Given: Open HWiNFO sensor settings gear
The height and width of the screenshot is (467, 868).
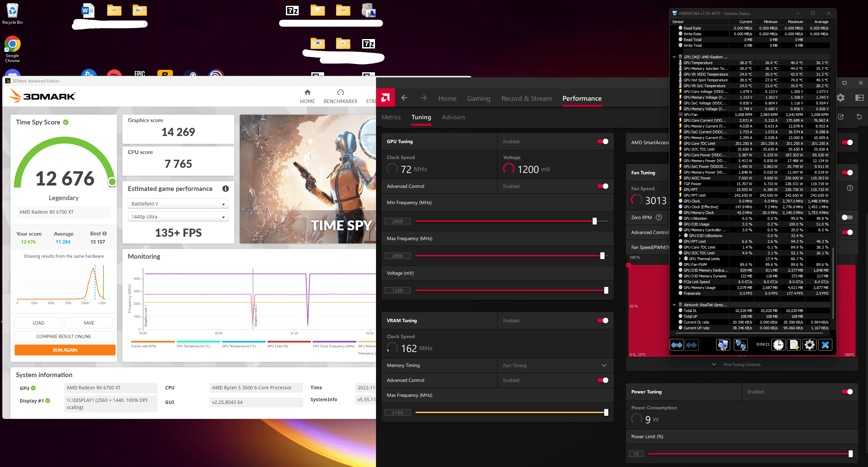Looking at the screenshot, I should 810,345.
